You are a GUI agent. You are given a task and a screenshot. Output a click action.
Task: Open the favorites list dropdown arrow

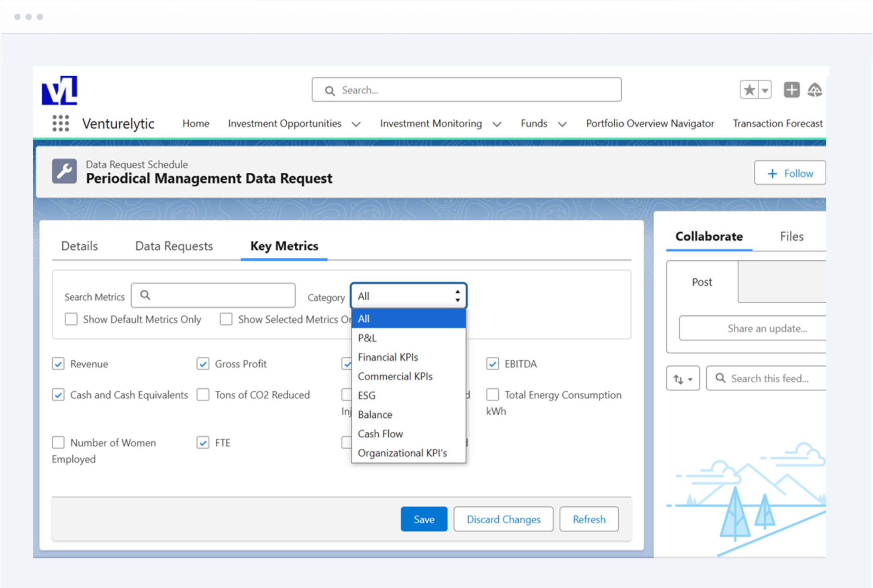click(x=765, y=90)
